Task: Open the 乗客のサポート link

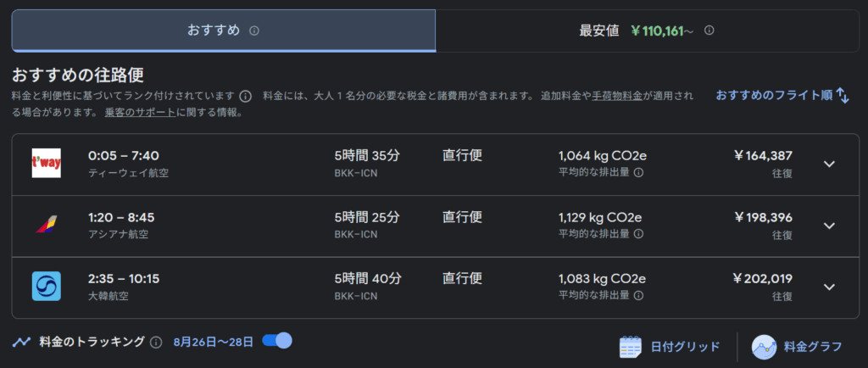Action: click(x=141, y=112)
